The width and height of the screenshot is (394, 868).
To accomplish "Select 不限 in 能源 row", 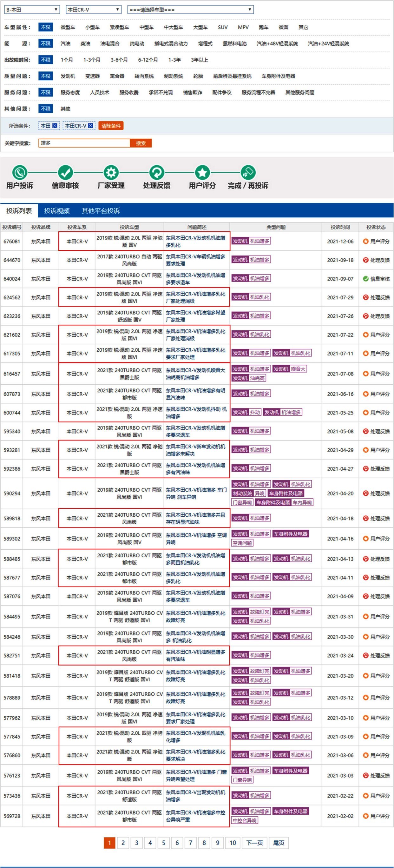I will point(45,43).
